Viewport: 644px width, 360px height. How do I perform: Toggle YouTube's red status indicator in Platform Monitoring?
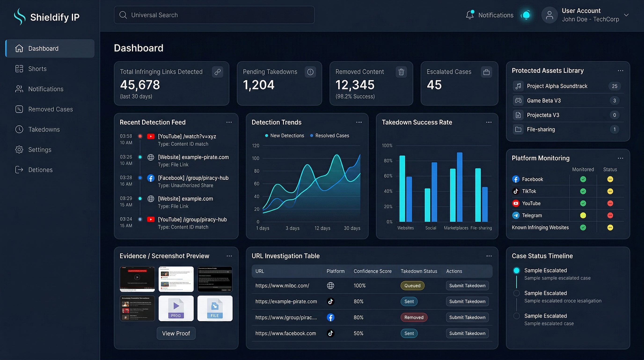(610, 203)
